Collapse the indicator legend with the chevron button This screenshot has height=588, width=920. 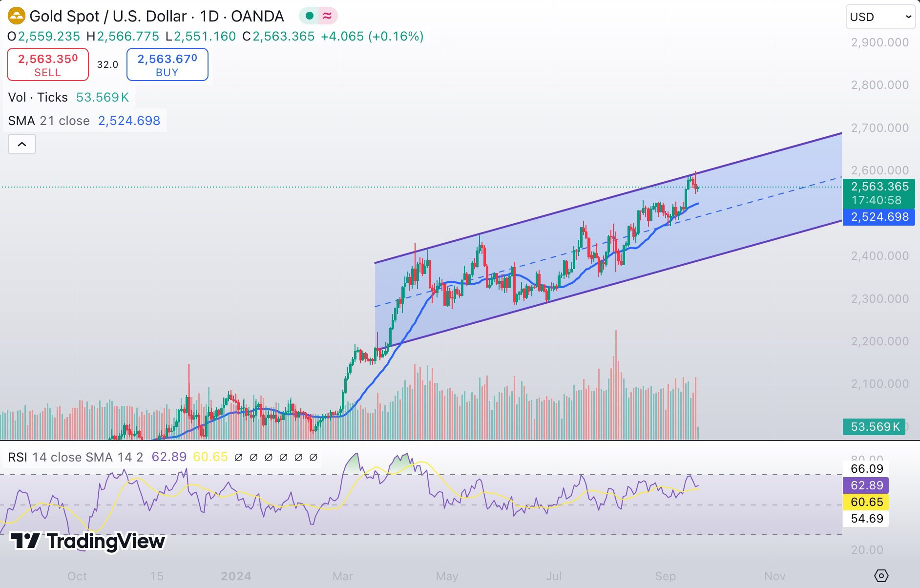click(22, 144)
